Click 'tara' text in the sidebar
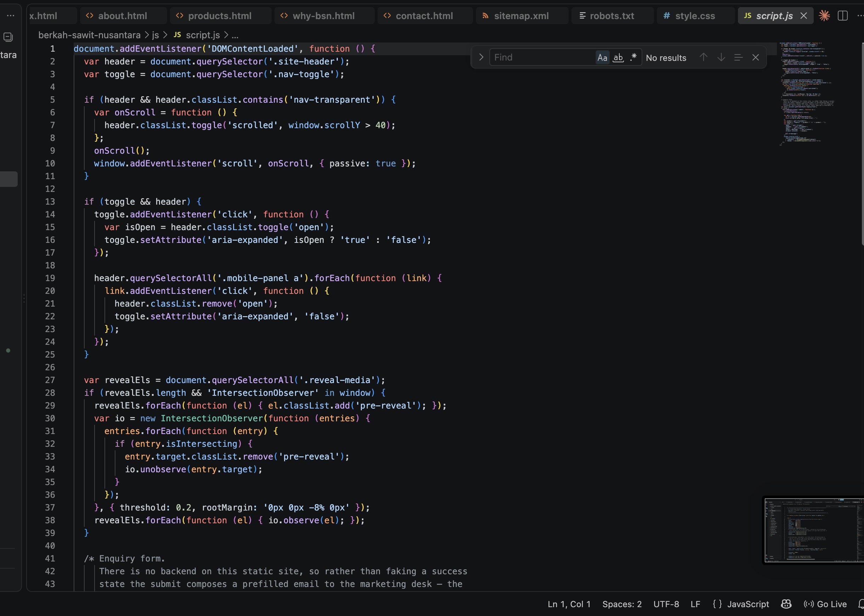 (x=8, y=55)
